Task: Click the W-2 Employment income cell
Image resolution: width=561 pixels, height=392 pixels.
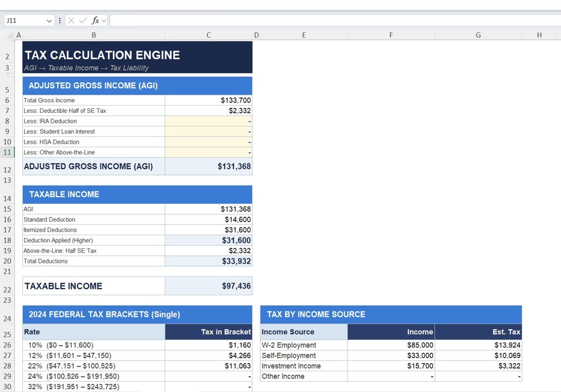Action: [x=391, y=345]
